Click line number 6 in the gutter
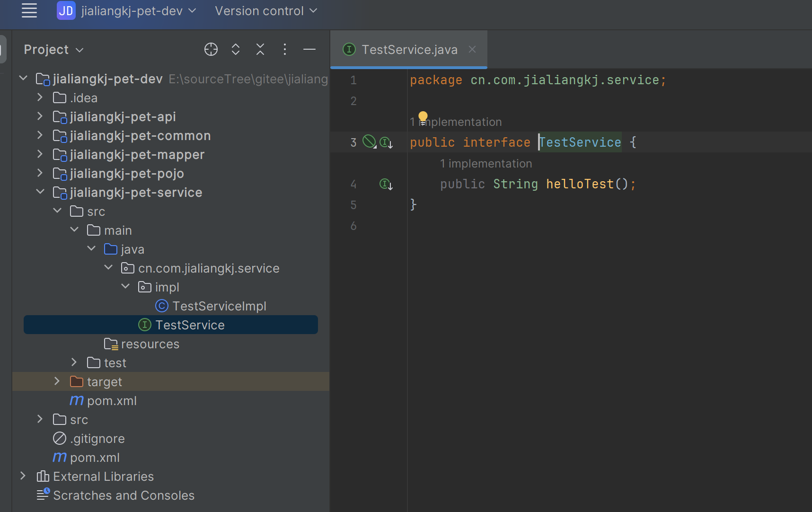 click(x=353, y=226)
